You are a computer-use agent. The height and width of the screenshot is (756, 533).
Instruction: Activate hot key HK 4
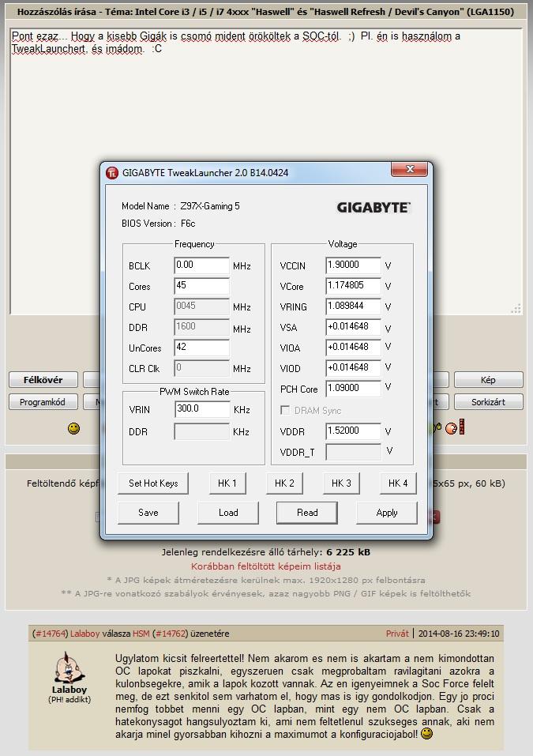(398, 483)
